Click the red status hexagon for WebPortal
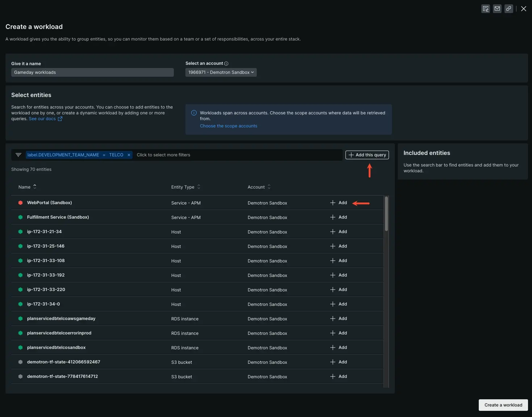 [x=21, y=203]
